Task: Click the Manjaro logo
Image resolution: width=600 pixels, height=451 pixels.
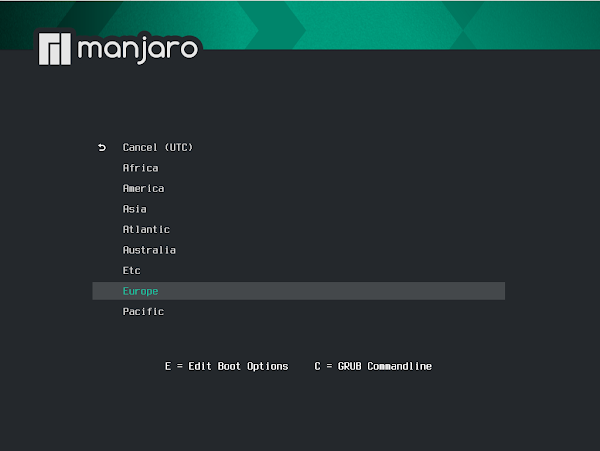Action: (118, 49)
